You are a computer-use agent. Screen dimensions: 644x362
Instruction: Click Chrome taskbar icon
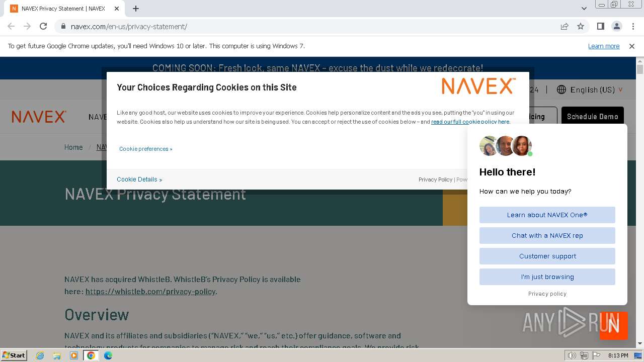pos(91,355)
